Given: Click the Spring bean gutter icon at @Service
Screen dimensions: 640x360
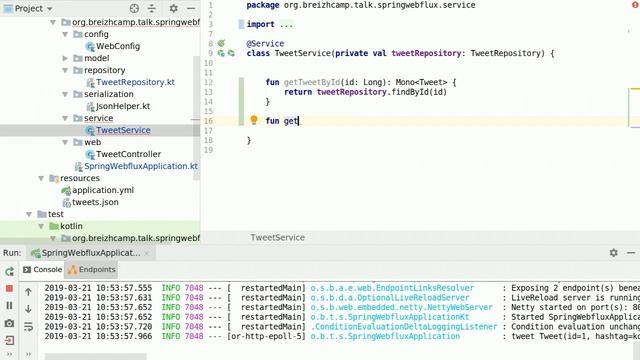Looking at the screenshot, I should click(221, 43).
